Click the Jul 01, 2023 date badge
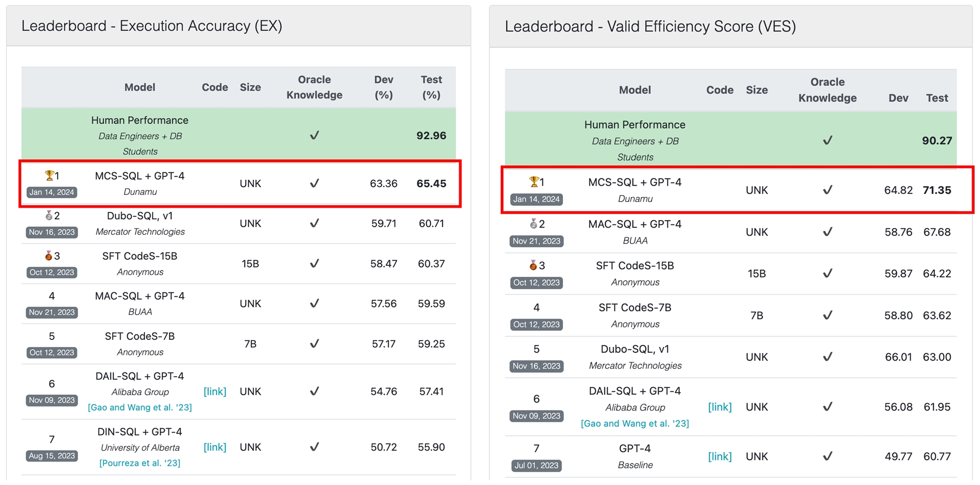Viewport: 980px width, 485px height. point(536,465)
